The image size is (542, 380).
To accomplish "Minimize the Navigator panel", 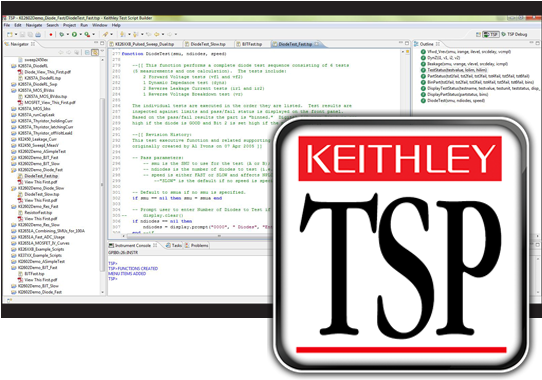I will tap(96, 43).
